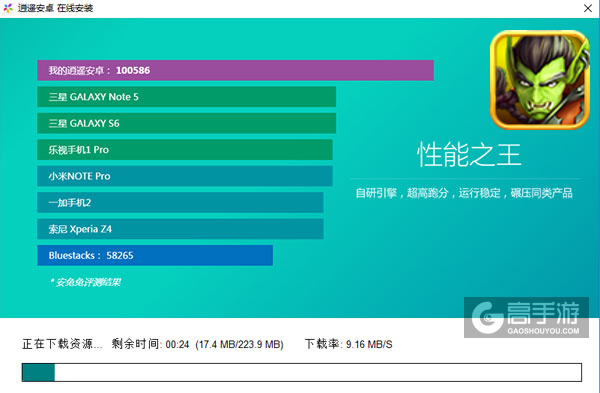The height and width of the screenshot is (393, 600).
Task: Click the download progress bar
Action: tap(302, 372)
